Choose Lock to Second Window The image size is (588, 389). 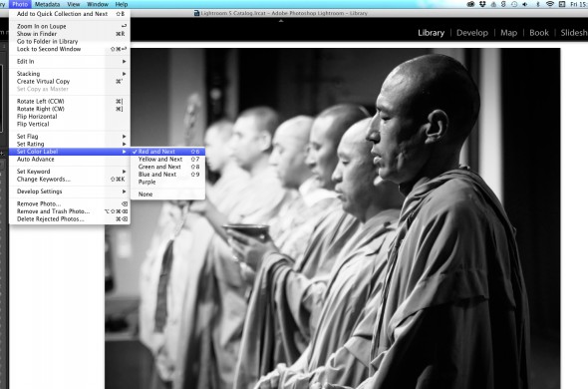coord(70,49)
